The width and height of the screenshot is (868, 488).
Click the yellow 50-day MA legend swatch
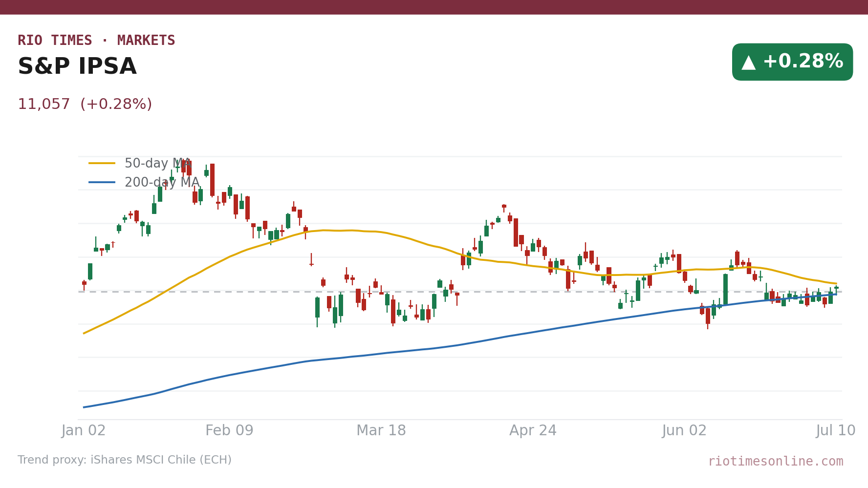[102, 163]
